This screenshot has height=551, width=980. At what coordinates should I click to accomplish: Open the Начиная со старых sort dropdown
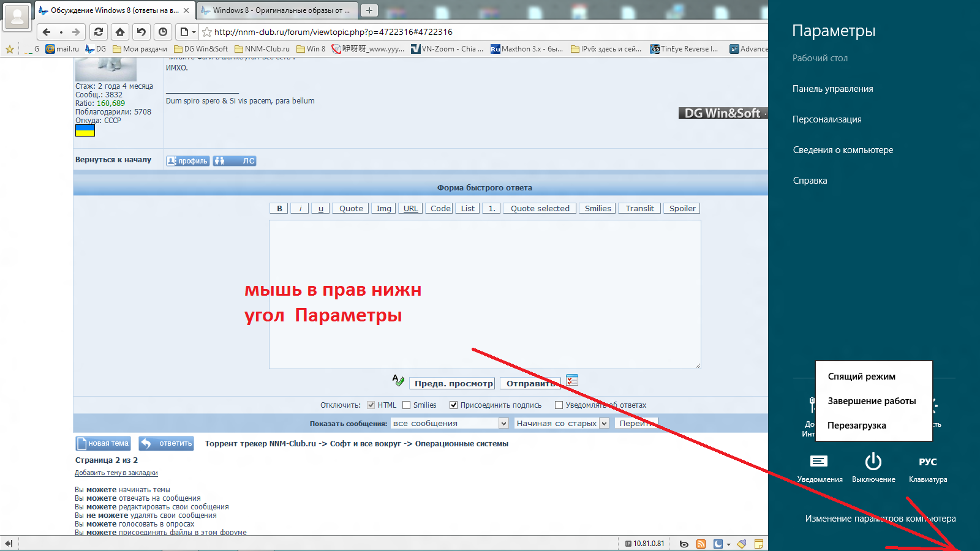click(604, 423)
